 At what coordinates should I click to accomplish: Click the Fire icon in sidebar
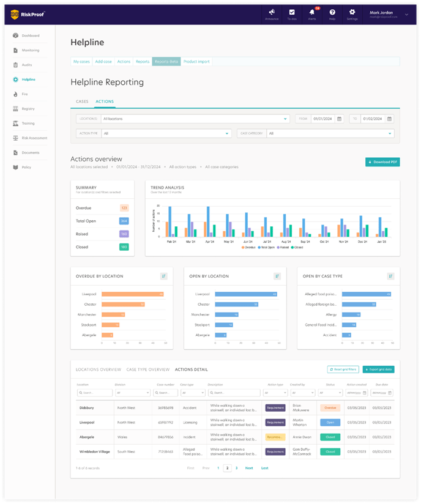coord(16,94)
